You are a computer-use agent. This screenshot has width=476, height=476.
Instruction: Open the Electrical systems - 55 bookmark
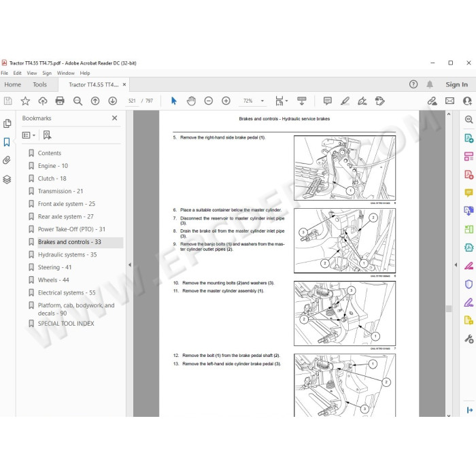click(x=67, y=292)
